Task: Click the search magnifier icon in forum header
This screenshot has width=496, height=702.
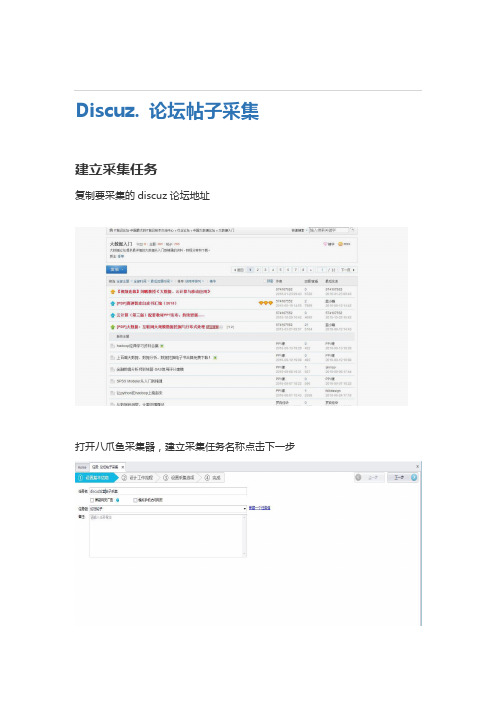Action: point(352,230)
